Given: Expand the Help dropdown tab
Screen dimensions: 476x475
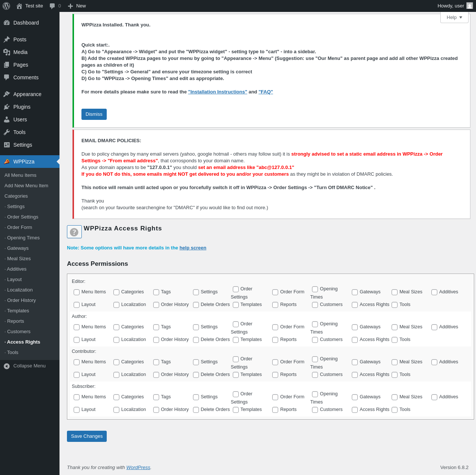Looking at the screenshot, I should coord(454,17).
